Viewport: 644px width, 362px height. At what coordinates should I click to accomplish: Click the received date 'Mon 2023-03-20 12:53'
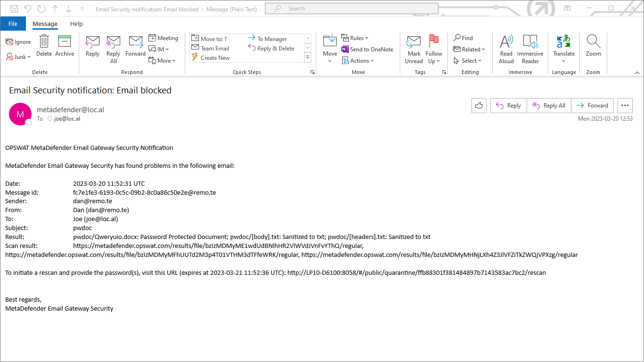pyautogui.click(x=605, y=119)
